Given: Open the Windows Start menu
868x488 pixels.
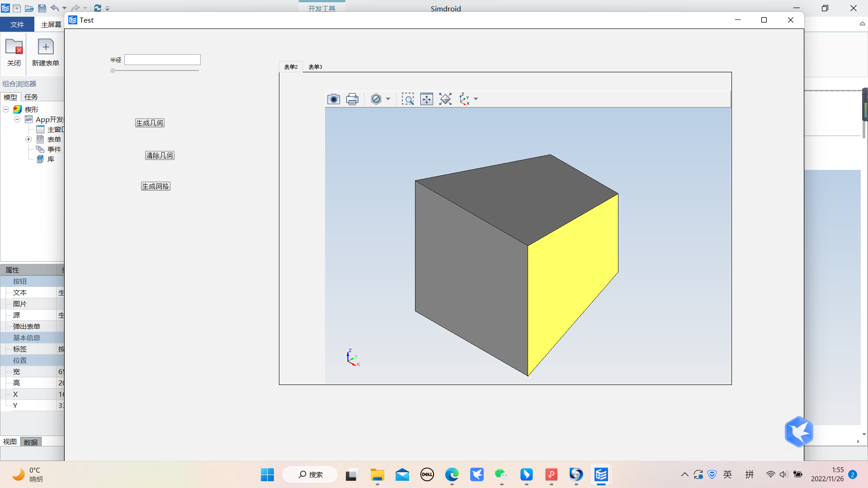Looking at the screenshot, I should [267, 474].
